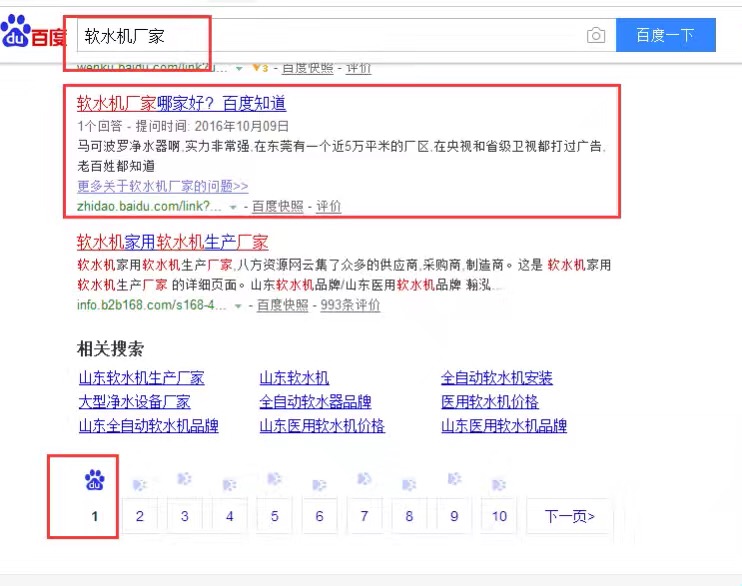This screenshot has height=586, width=742.
Task: Select related search 山东软水机生产厂家
Action: tap(141, 378)
